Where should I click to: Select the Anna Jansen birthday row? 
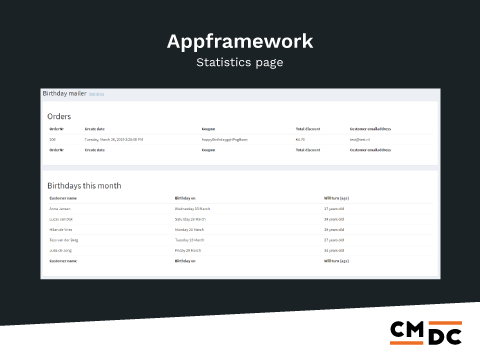click(x=240, y=209)
